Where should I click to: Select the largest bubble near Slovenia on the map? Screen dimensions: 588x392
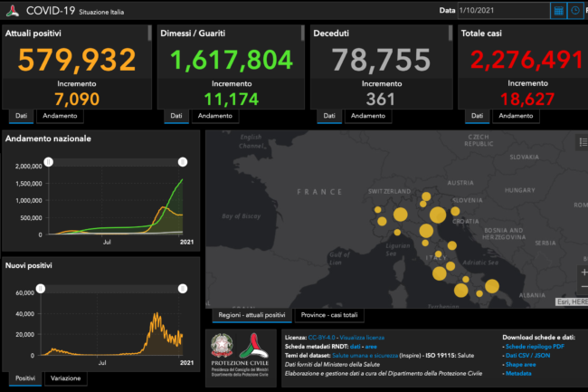(x=438, y=215)
